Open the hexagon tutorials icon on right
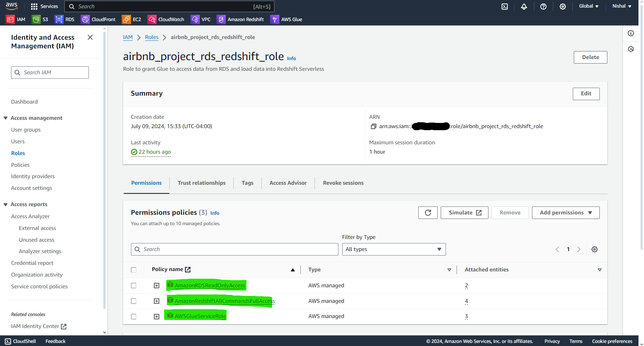 pos(631,49)
